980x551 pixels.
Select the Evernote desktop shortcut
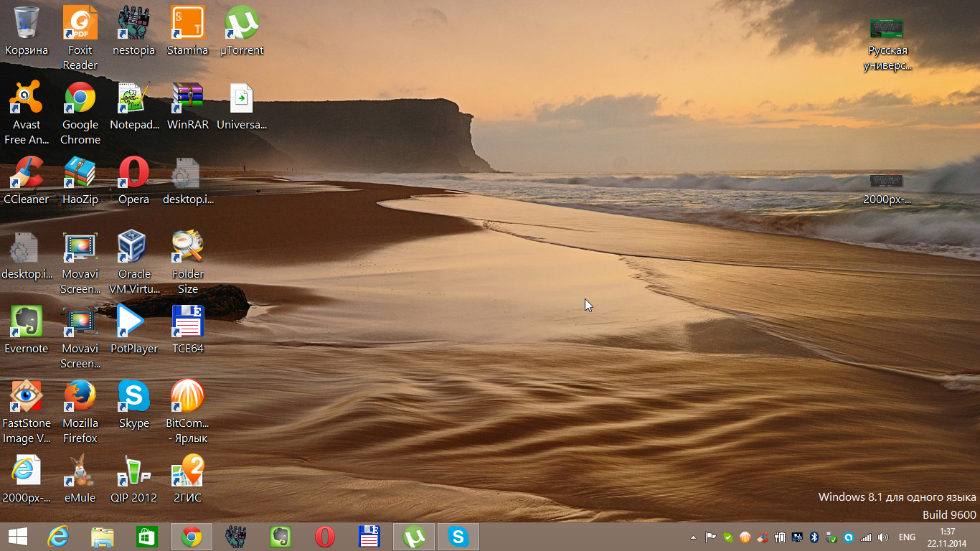(27, 330)
